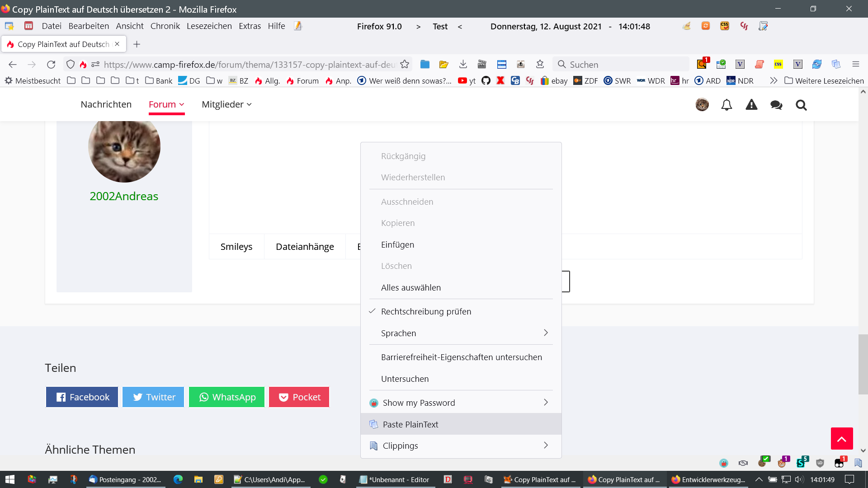Choose Einfügen in the context menu
868x488 pixels.
click(397, 244)
